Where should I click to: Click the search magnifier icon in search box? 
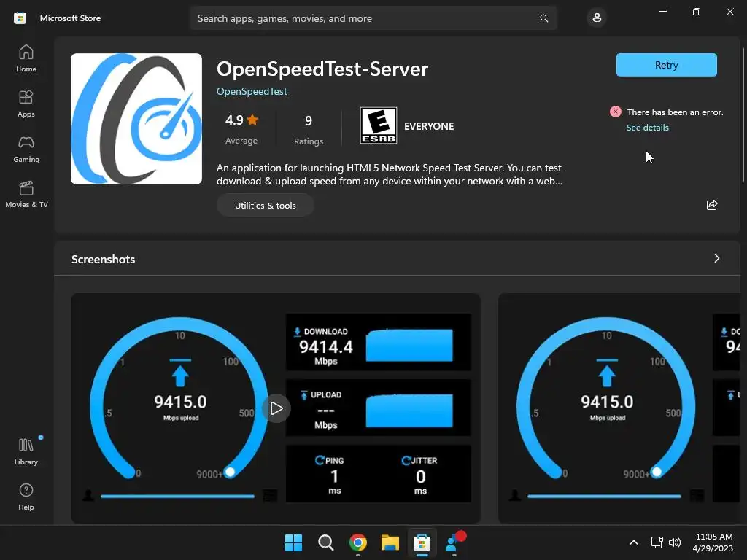coord(543,18)
